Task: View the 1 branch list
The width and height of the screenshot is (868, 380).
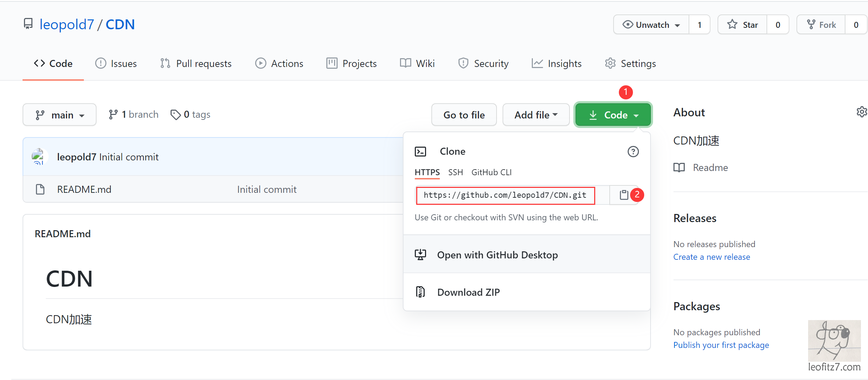Action: [134, 115]
